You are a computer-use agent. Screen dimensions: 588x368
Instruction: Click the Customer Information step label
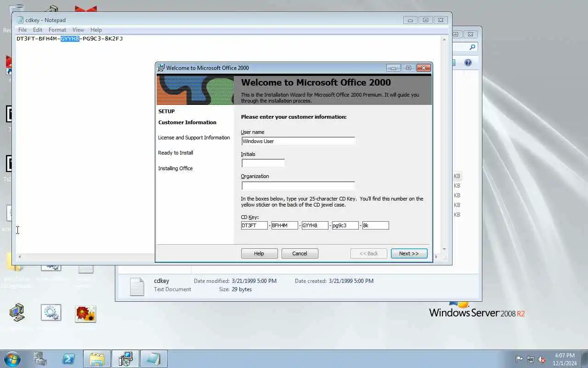[187, 122]
